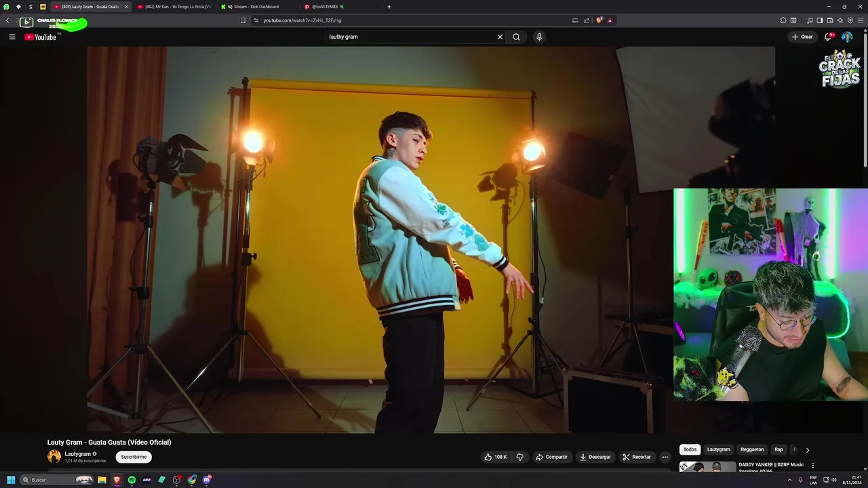The height and width of the screenshot is (488, 868).
Task: Clear the search box with the X
Action: pos(500,37)
